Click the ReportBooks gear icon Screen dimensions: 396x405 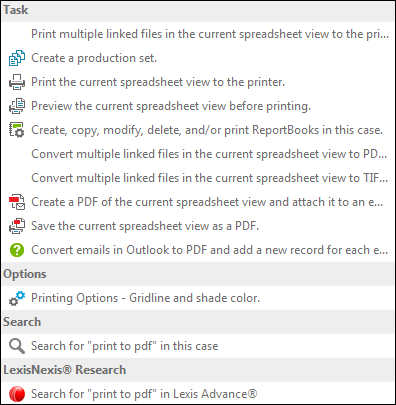[x=17, y=130]
